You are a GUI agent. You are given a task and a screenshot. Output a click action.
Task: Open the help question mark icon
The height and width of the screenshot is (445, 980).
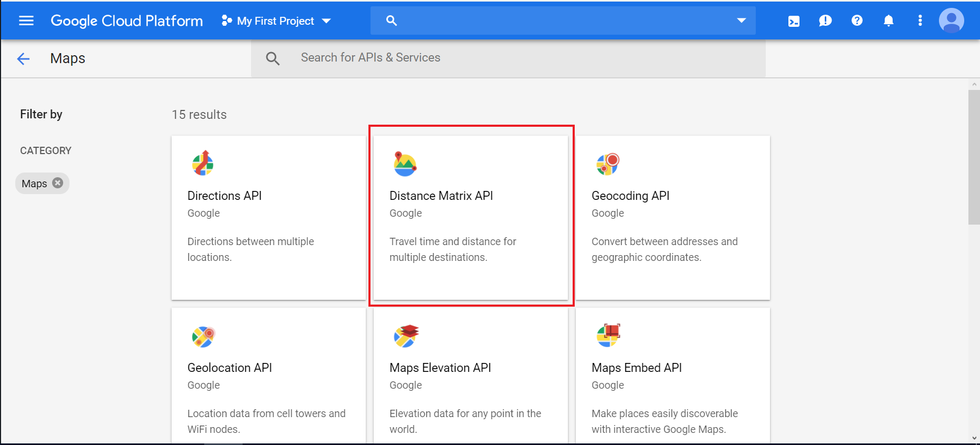857,21
